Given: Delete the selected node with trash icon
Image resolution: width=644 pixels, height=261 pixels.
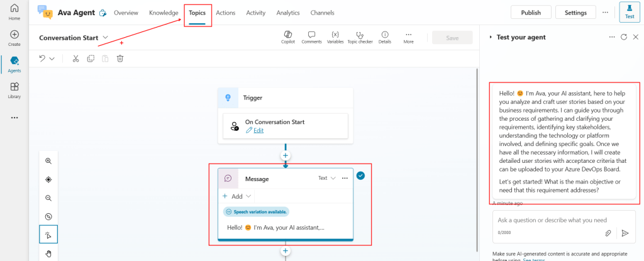Looking at the screenshot, I should coord(119,58).
